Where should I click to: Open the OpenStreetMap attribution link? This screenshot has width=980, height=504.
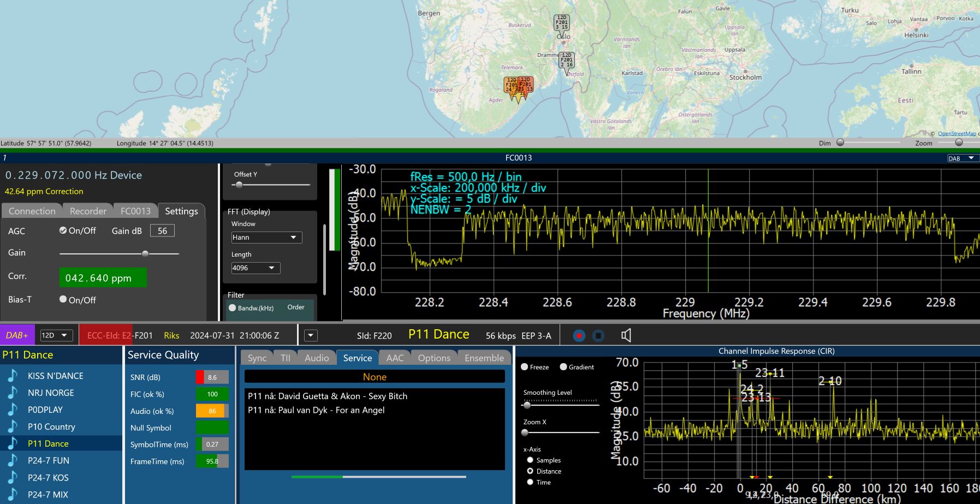957,134
